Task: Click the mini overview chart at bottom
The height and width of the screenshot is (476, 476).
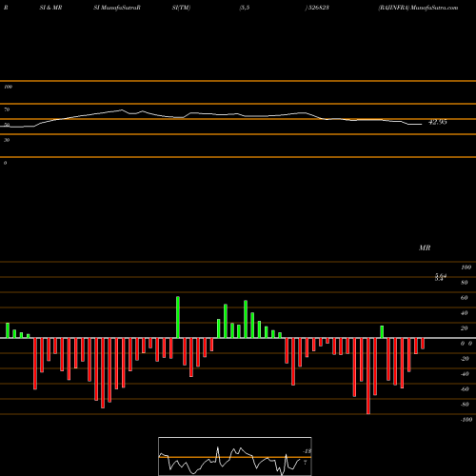Action: [x=235, y=456]
